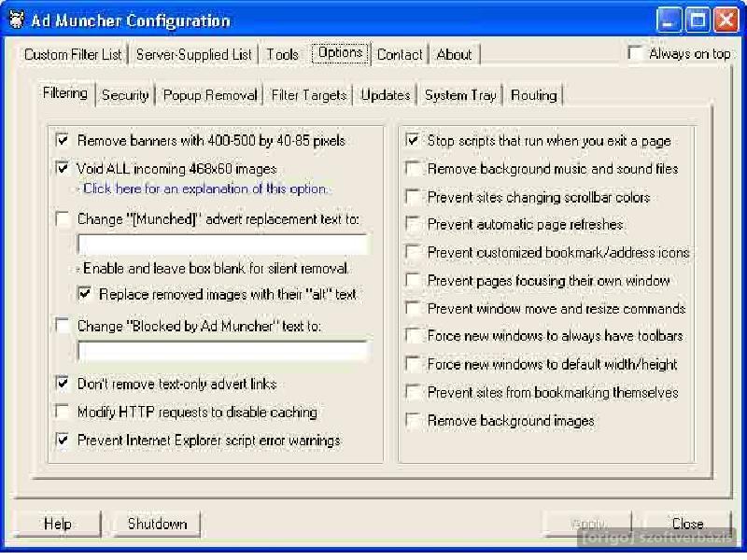This screenshot has height=560, width=747.
Task: Enable Prevent window move and resize commands
Action: [x=413, y=308]
